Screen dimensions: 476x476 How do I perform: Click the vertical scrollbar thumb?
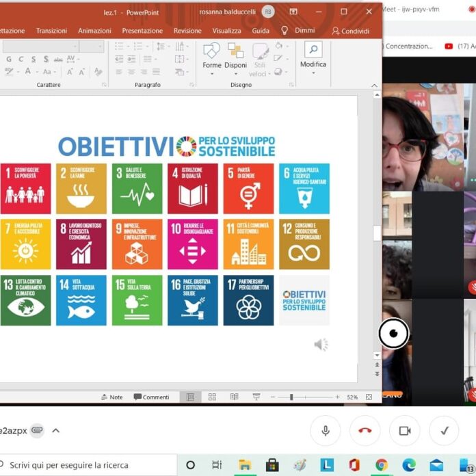(x=377, y=233)
